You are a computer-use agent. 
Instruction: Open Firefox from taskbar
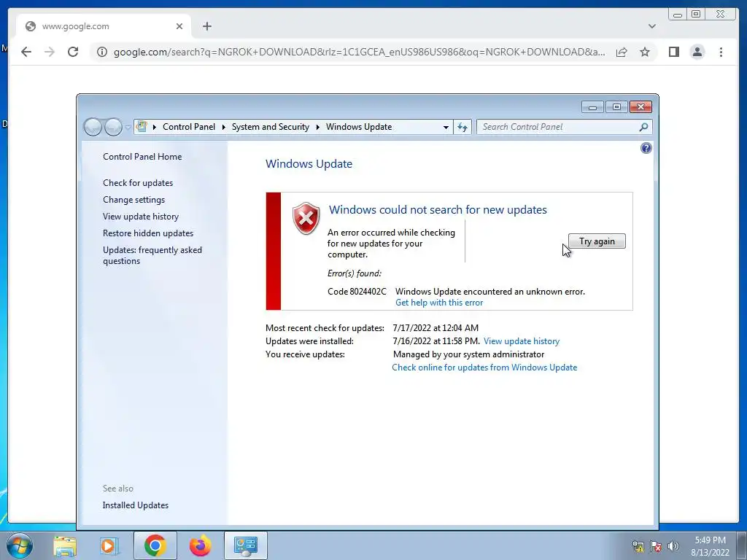(200, 545)
